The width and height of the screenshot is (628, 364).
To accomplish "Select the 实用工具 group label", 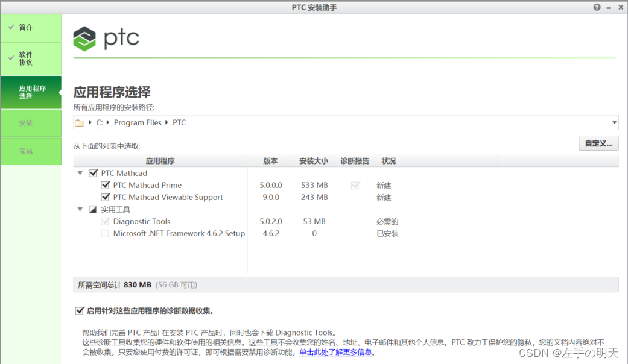I will [115, 209].
